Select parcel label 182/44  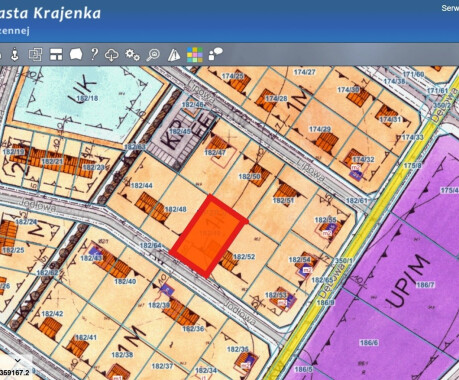tap(142, 185)
